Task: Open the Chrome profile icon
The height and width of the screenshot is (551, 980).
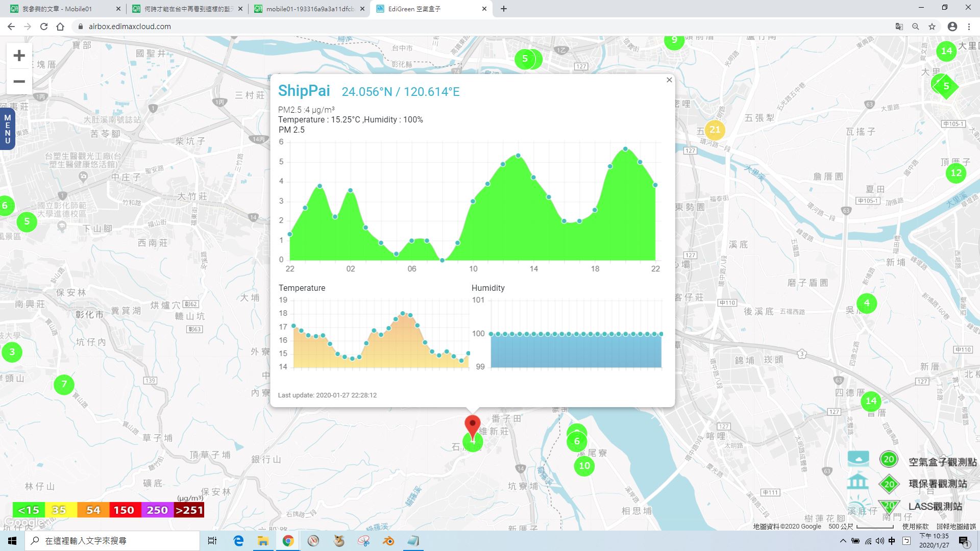Action: [x=952, y=27]
